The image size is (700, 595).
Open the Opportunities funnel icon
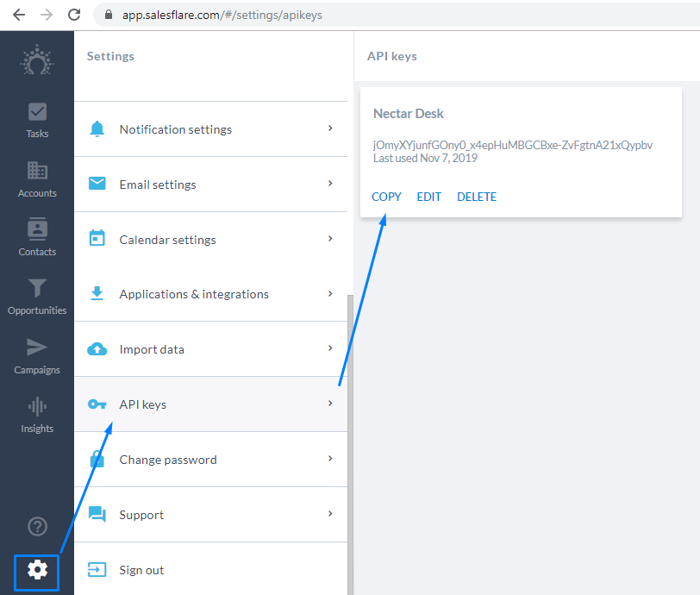[37, 288]
